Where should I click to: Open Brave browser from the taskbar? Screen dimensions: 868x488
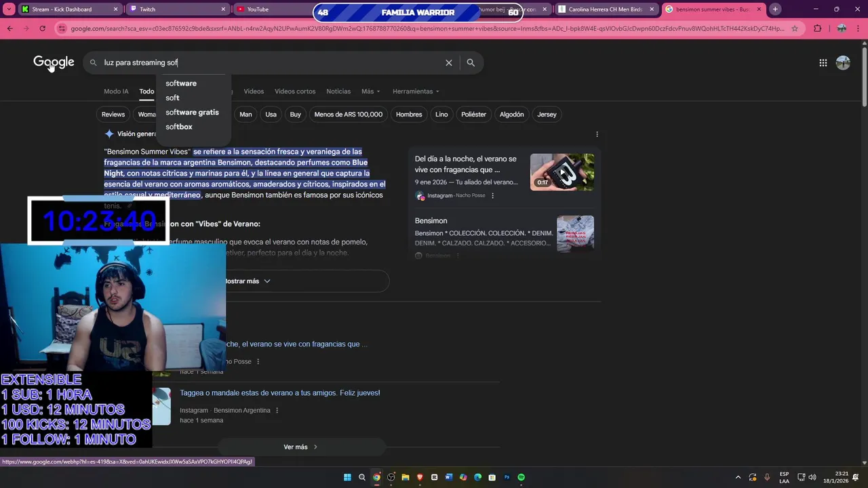coord(420,477)
